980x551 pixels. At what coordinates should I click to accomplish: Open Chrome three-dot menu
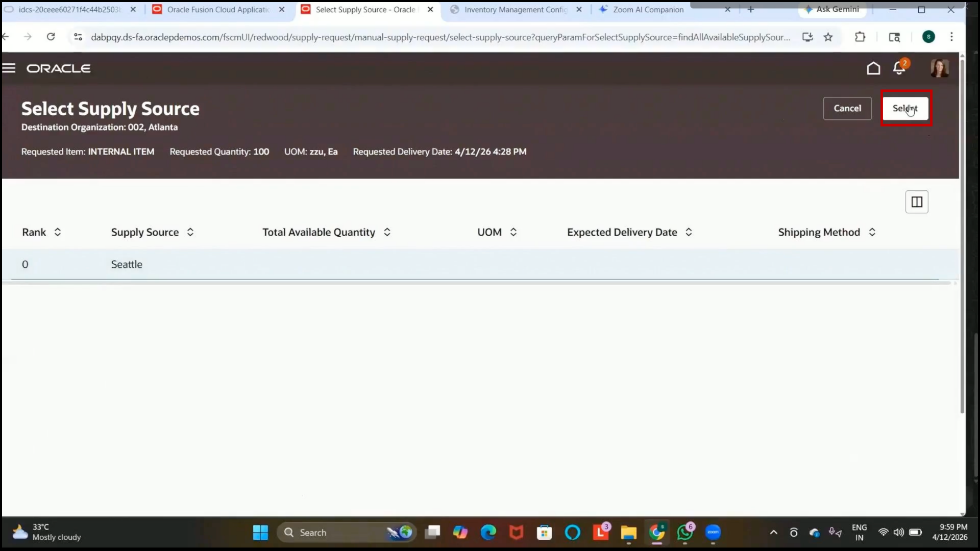(951, 37)
